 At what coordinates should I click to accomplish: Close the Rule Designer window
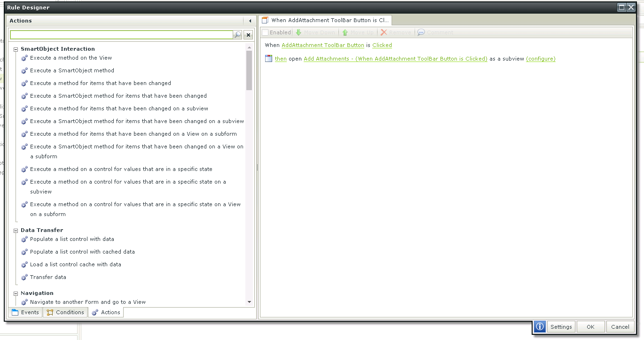(x=631, y=8)
